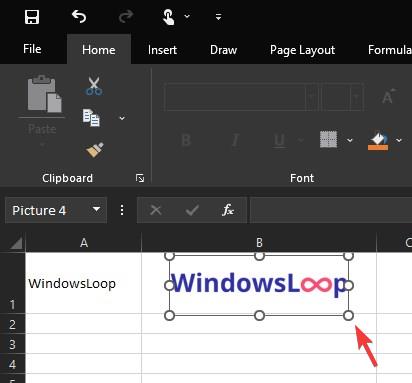Viewport: 412px width, 383px height.
Task: Click the Select All corner triangle
Action: pos(16,243)
